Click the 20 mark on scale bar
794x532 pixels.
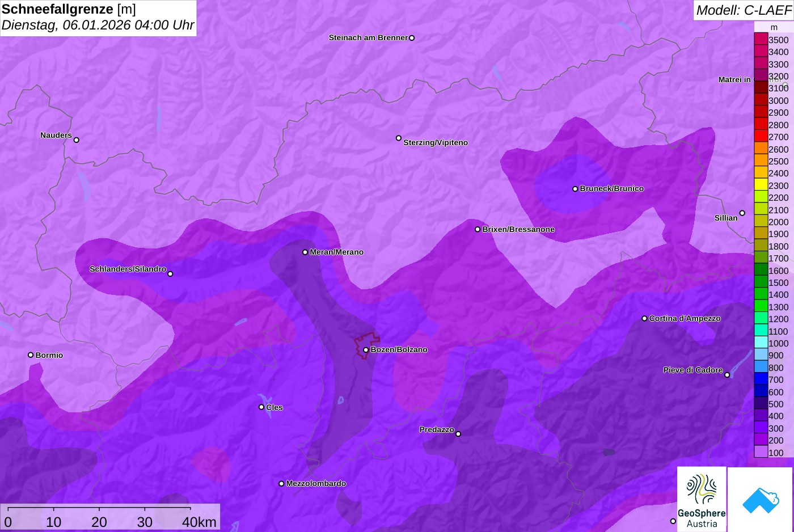pyautogui.click(x=99, y=522)
